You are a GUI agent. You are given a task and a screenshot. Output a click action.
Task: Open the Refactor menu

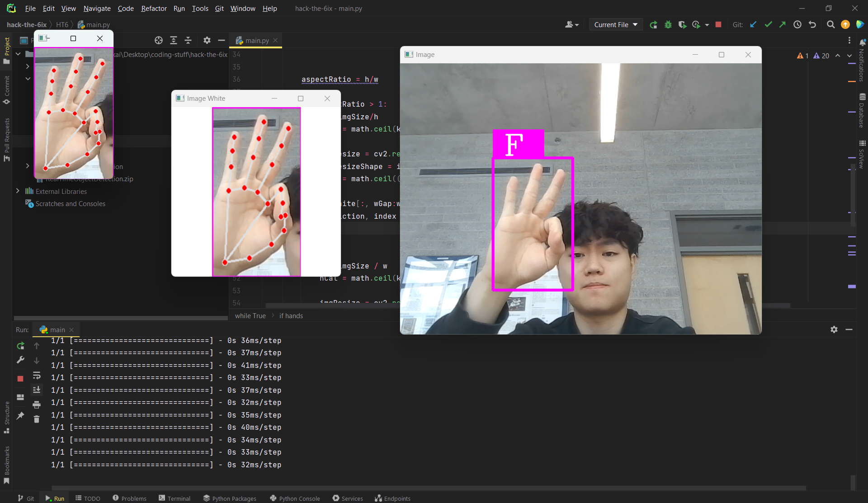coord(154,9)
